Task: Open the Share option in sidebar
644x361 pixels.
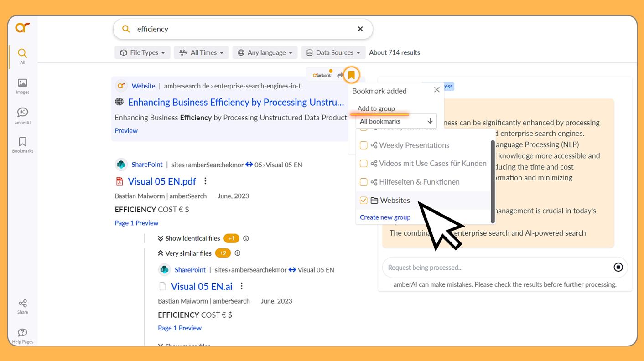Action: coord(22,307)
